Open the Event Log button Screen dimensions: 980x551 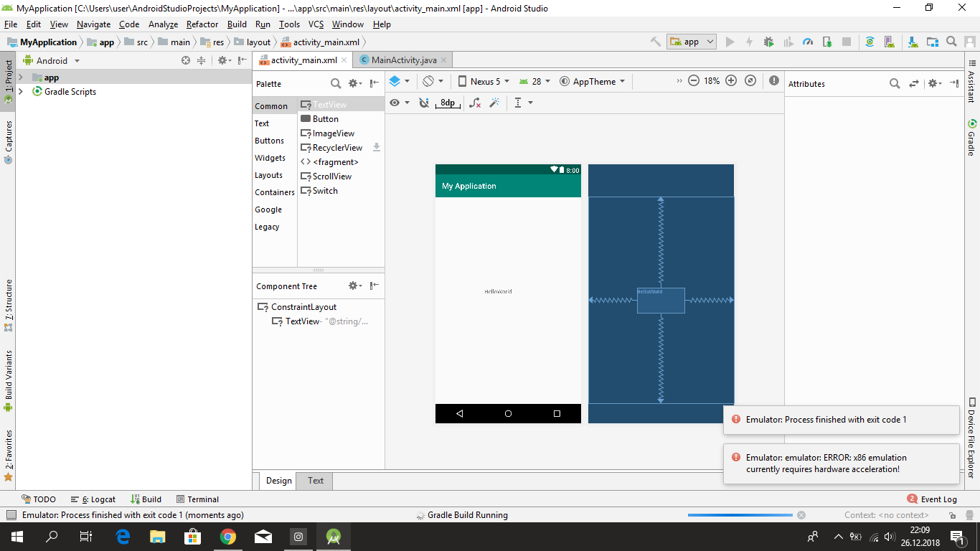click(932, 499)
